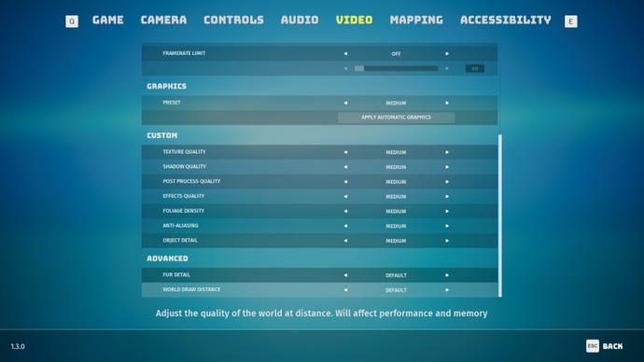This screenshot has height=362, width=644.
Task: Reduce Foliage Density with left arrow
Action: [345, 212]
